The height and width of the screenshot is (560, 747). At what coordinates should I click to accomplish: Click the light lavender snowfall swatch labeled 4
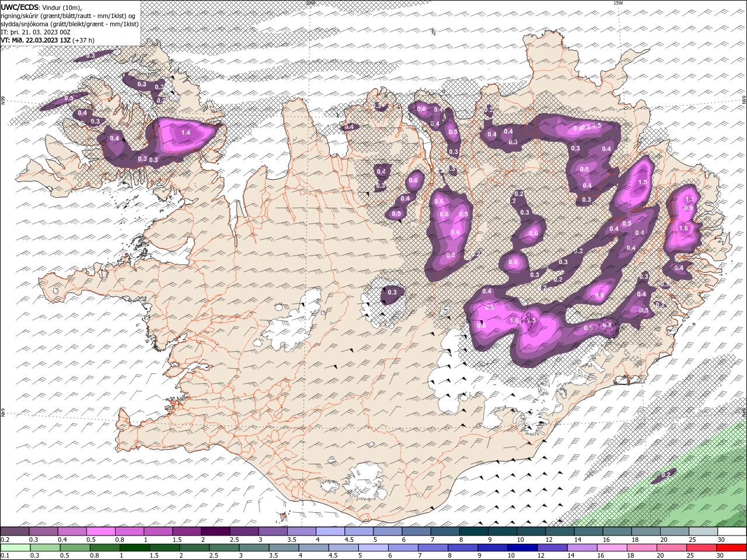tap(330, 531)
